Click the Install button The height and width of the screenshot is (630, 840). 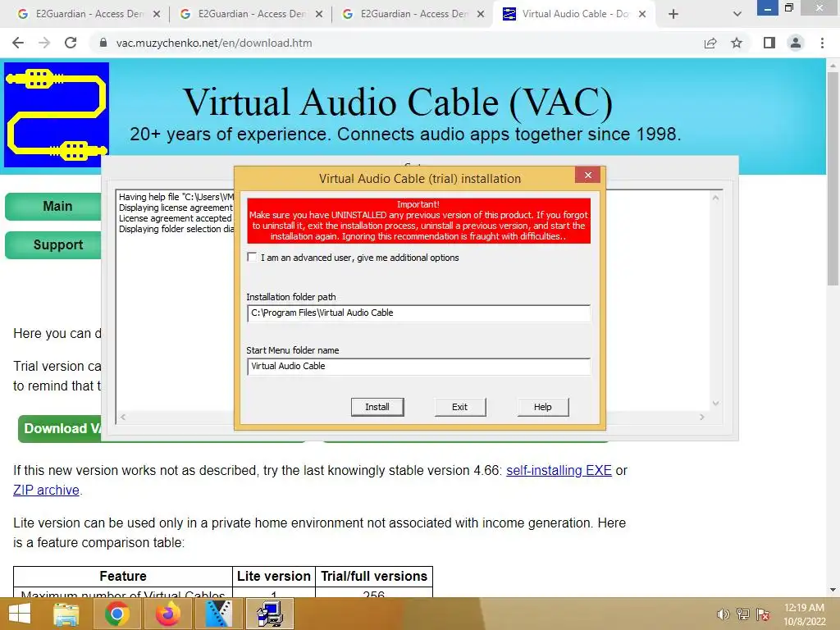(377, 407)
